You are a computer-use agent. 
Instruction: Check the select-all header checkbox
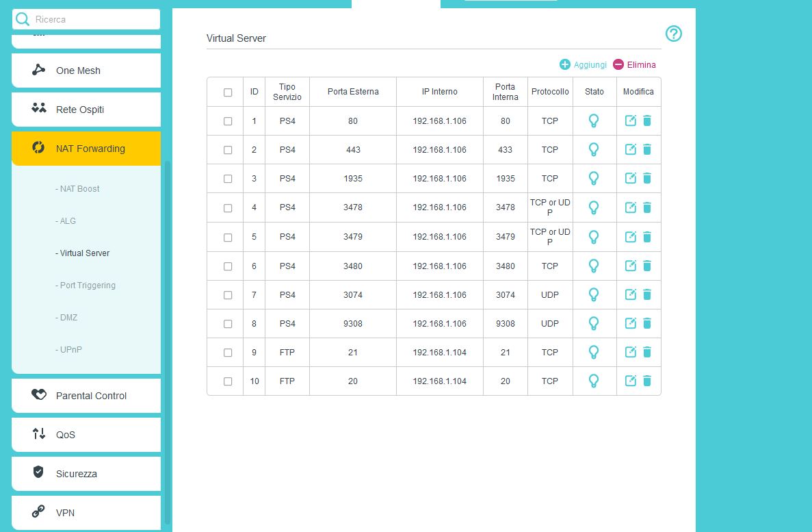click(228, 92)
